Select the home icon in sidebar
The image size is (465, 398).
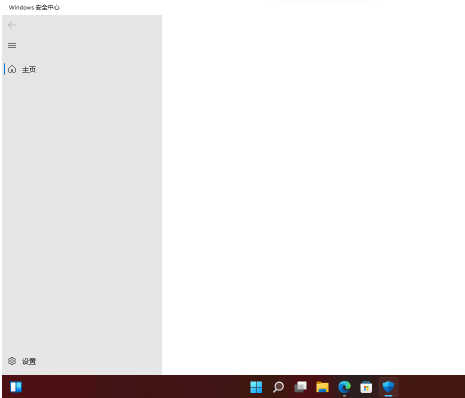[12, 69]
